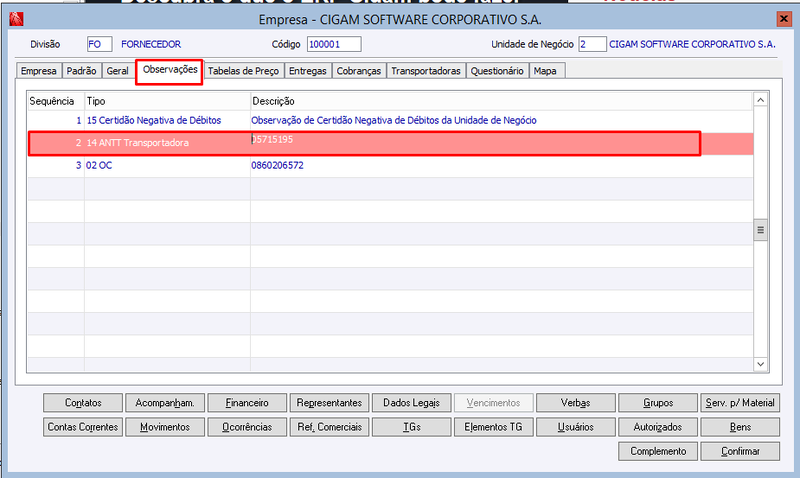Click the Movimentos button

click(x=165, y=427)
